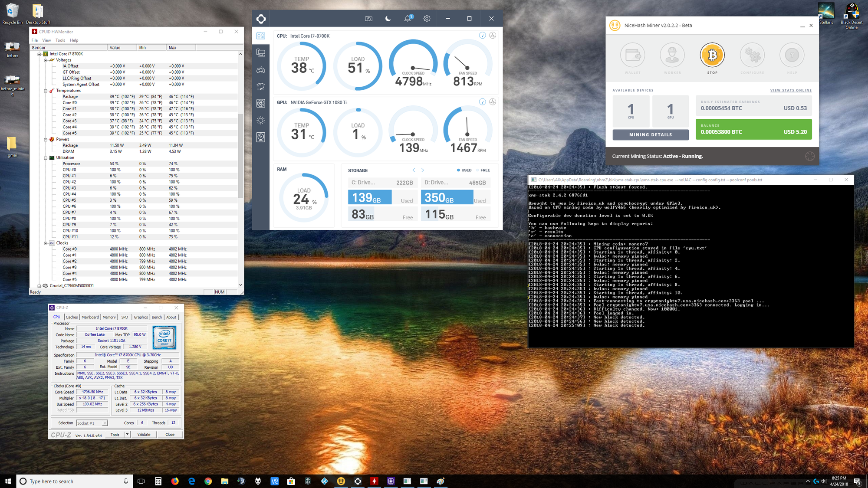This screenshot has height=488, width=868.
Task: Click the View Stats Online link
Action: tap(791, 90)
